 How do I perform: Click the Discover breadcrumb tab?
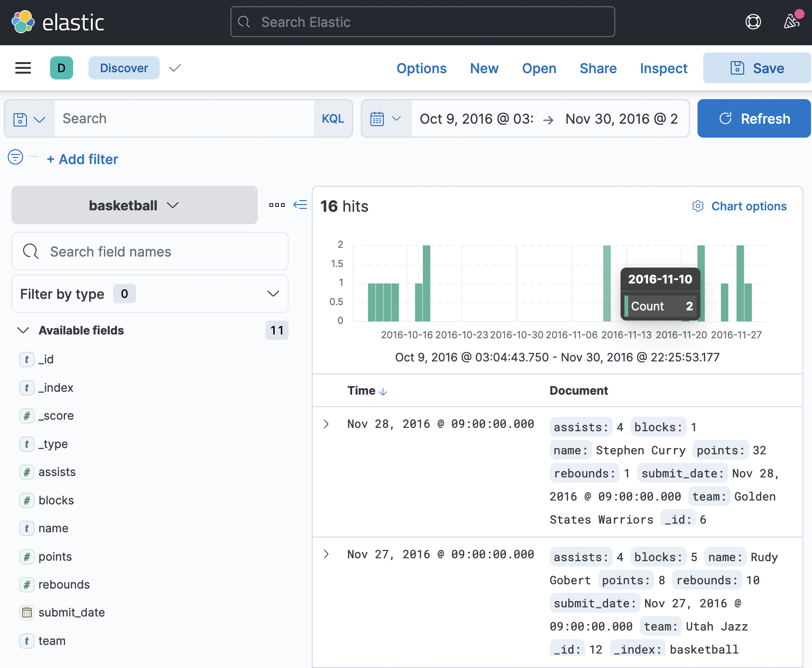click(x=124, y=68)
